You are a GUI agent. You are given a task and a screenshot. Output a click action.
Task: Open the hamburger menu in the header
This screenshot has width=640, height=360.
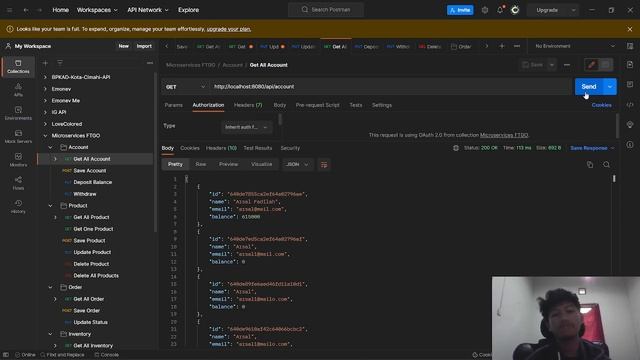[9, 10]
